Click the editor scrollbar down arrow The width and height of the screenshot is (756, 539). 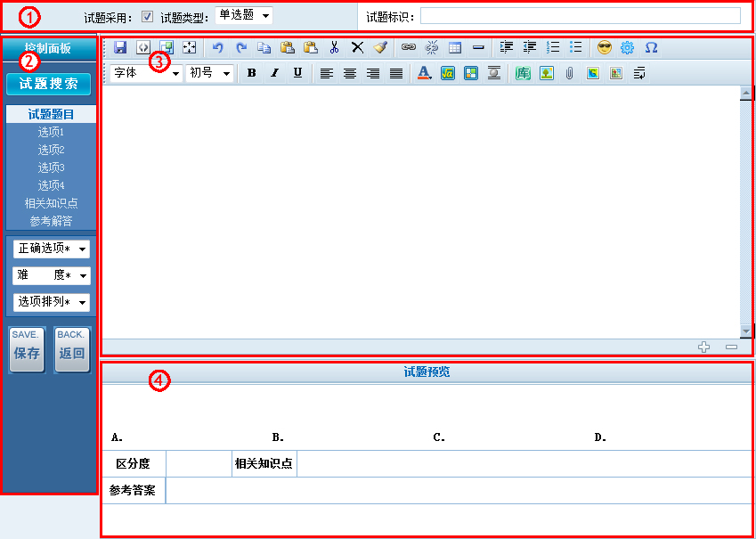pyautogui.click(x=746, y=331)
